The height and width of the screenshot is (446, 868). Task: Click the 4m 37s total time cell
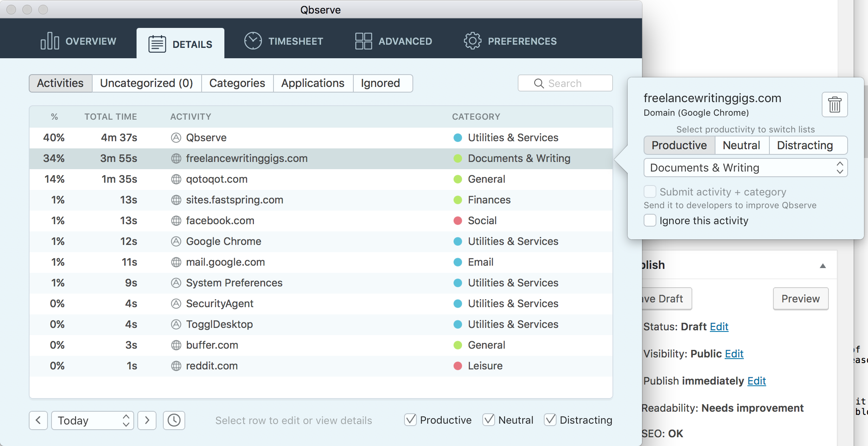coord(119,138)
